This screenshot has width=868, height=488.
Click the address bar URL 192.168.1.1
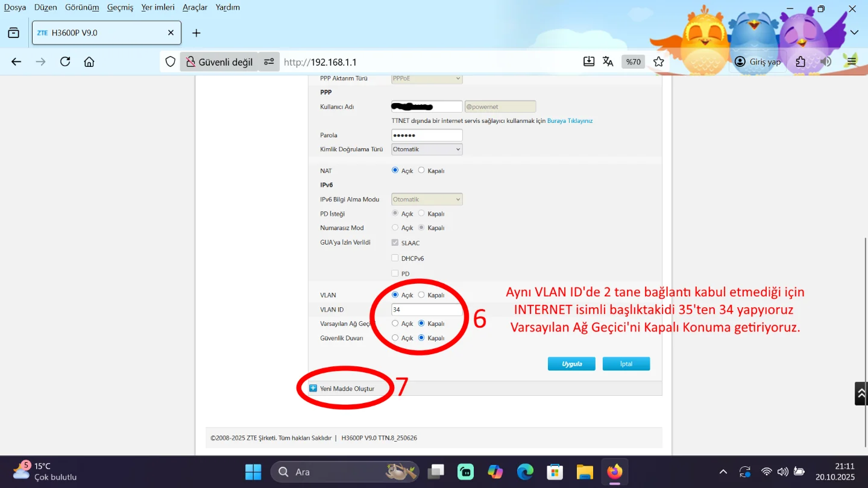tap(320, 62)
